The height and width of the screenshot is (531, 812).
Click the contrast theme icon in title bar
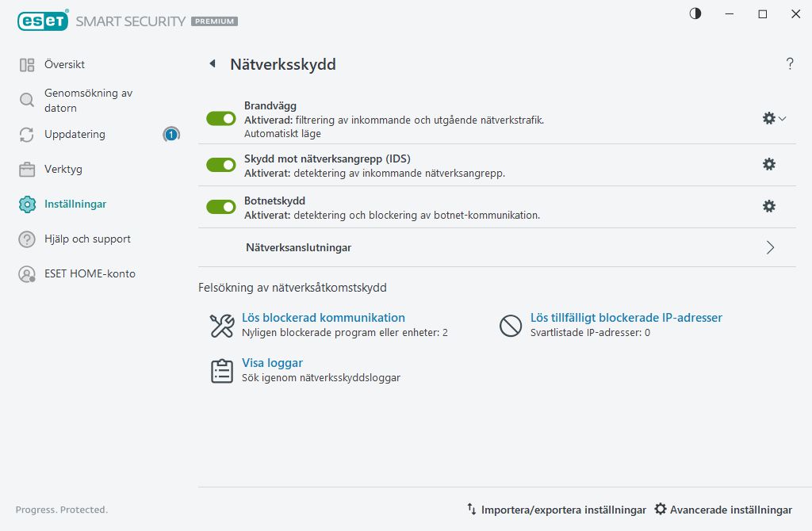pyautogui.click(x=695, y=14)
